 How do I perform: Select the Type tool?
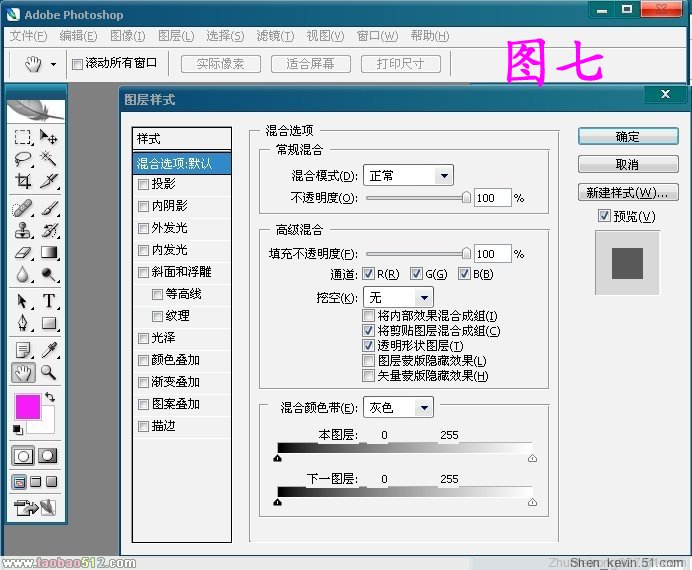pos(49,301)
